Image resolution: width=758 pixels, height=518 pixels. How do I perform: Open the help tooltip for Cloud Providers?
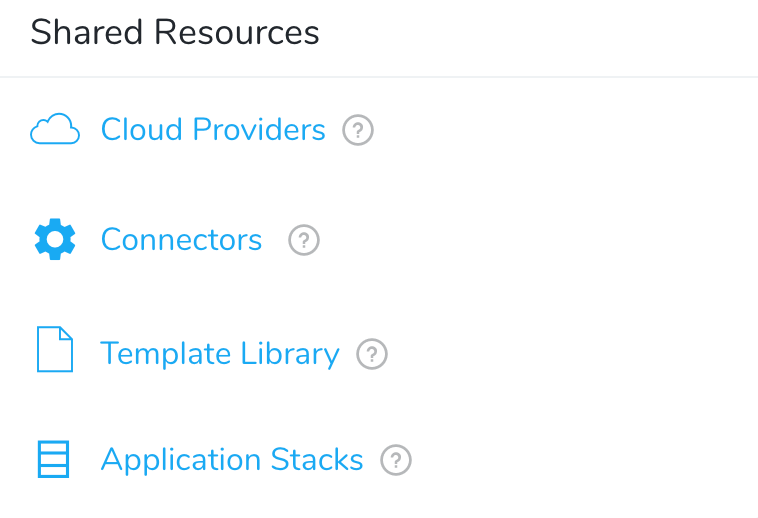pyautogui.click(x=358, y=130)
